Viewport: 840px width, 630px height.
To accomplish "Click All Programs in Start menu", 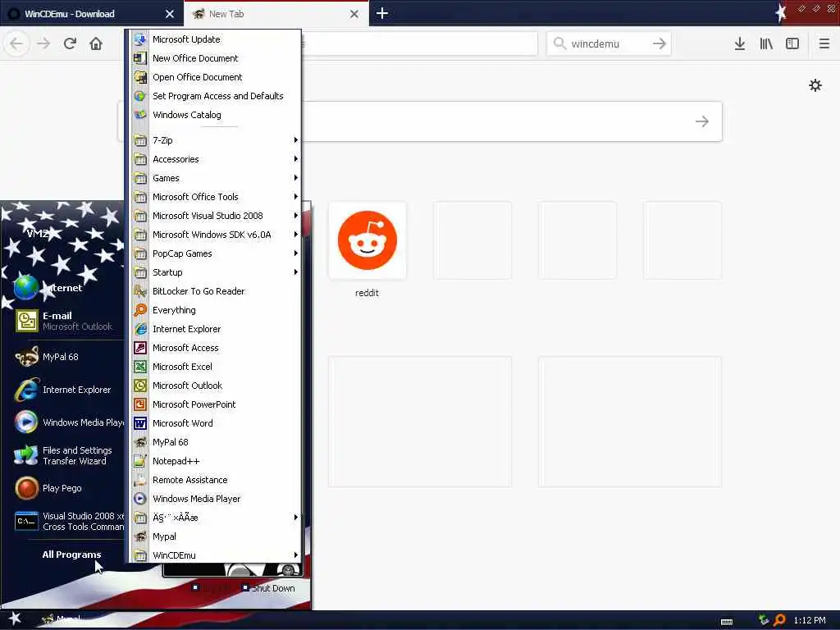I will [x=71, y=555].
